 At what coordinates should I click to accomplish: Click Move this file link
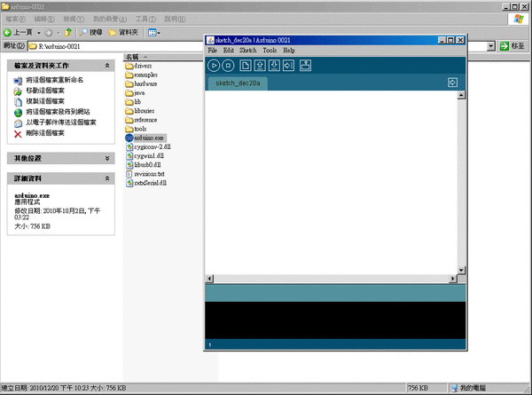45,91
